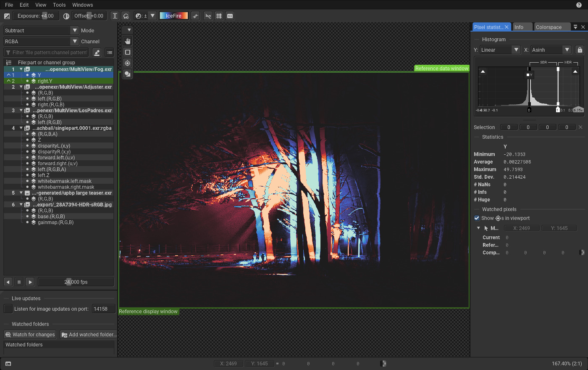Select the pixel watch target tool
The height and width of the screenshot is (370, 588).
pos(128,63)
